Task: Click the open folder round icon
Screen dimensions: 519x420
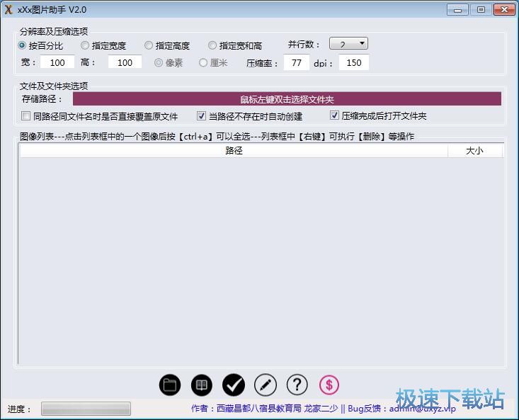Action: (x=170, y=385)
